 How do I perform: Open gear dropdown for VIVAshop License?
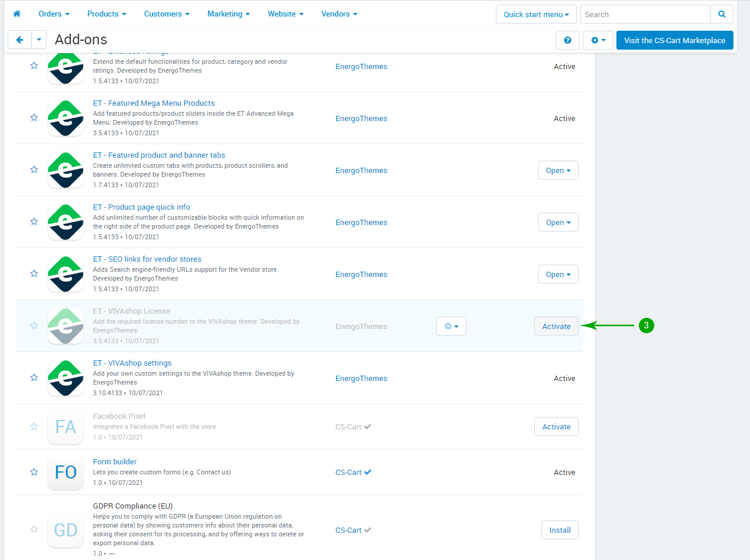pos(451,326)
